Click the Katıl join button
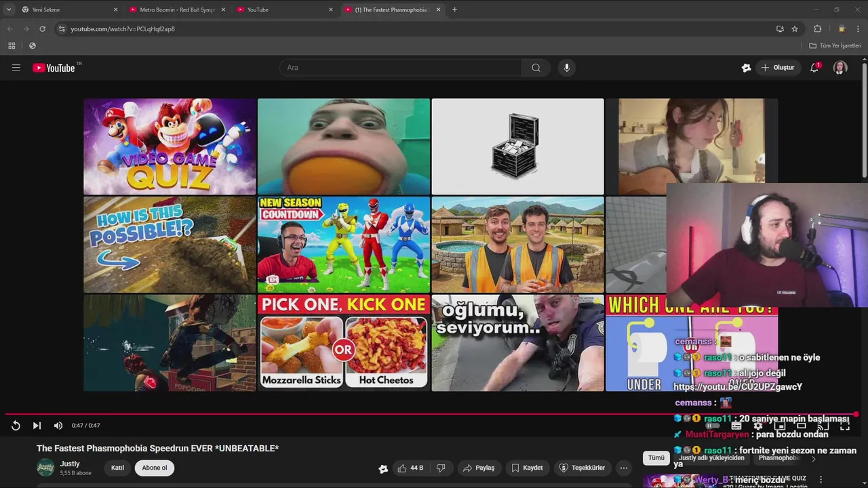The height and width of the screenshot is (488, 868). tap(117, 468)
